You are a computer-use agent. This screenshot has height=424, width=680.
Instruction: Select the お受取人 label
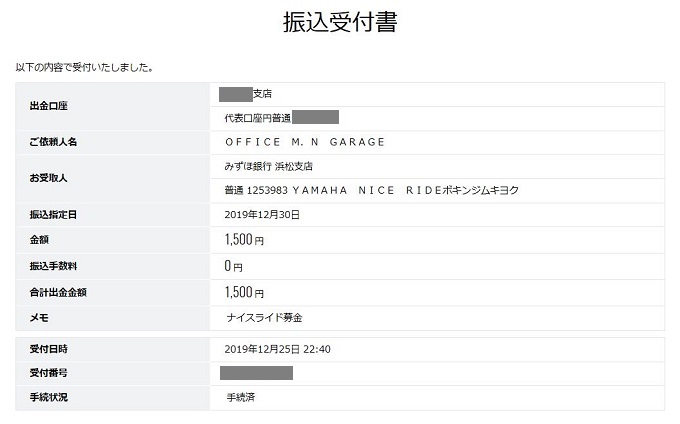click(x=49, y=178)
